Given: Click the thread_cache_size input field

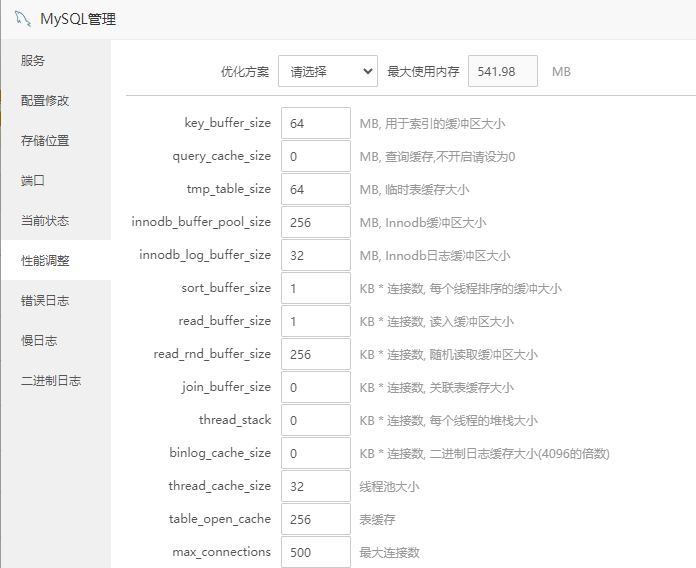Looking at the screenshot, I should [316, 486].
